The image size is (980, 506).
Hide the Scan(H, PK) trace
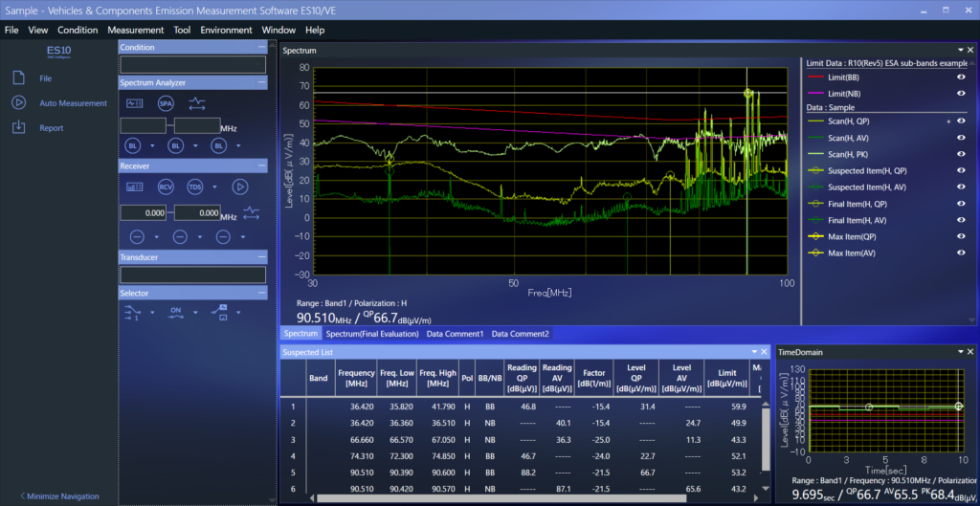pyautogui.click(x=961, y=154)
